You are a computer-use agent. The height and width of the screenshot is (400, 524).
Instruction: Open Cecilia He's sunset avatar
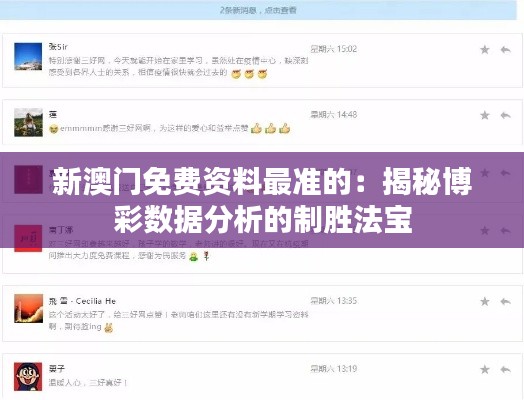[x=28, y=308]
